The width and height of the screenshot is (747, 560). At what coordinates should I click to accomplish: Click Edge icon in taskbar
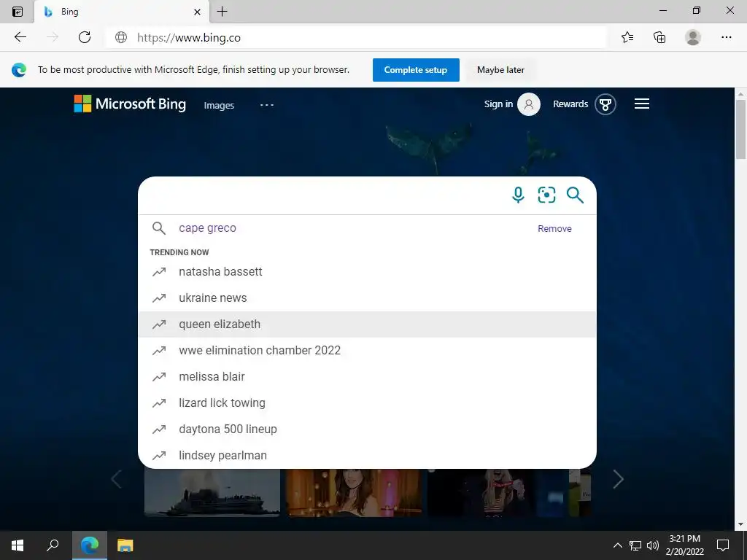coord(90,545)
